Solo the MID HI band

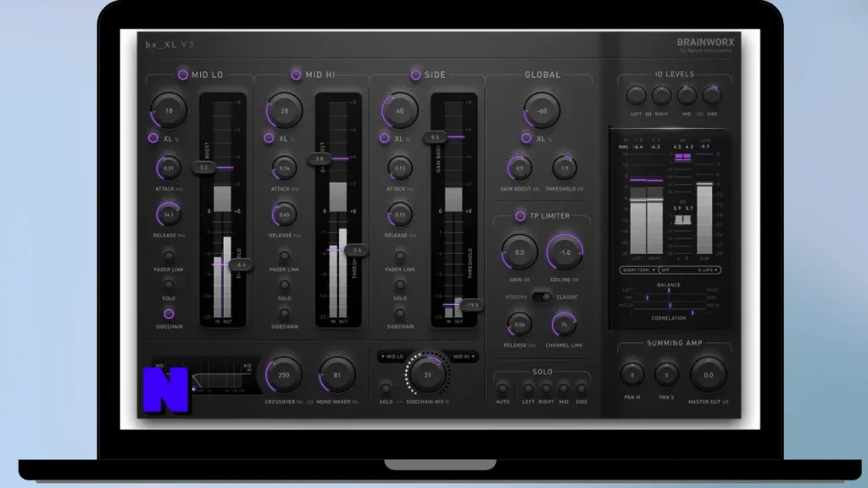coord(285,285)
